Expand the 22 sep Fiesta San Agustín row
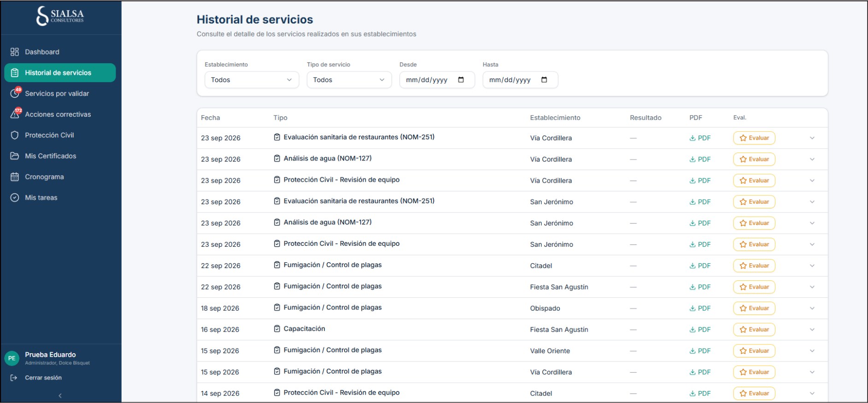The height and width of the screenshot is (403, 868). (x=812, y=287)
